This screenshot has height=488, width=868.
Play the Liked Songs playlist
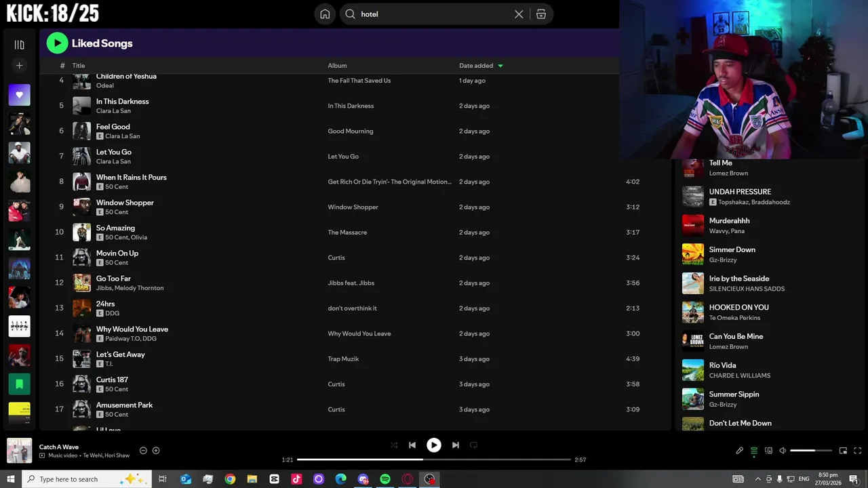57,43
